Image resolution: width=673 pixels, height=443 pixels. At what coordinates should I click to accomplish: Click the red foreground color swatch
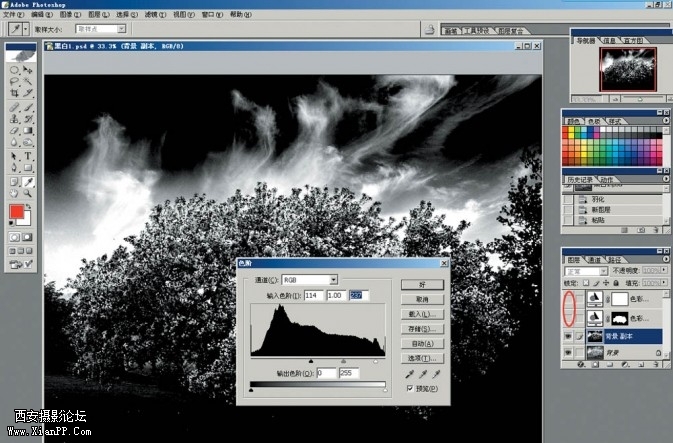(17, 212)
